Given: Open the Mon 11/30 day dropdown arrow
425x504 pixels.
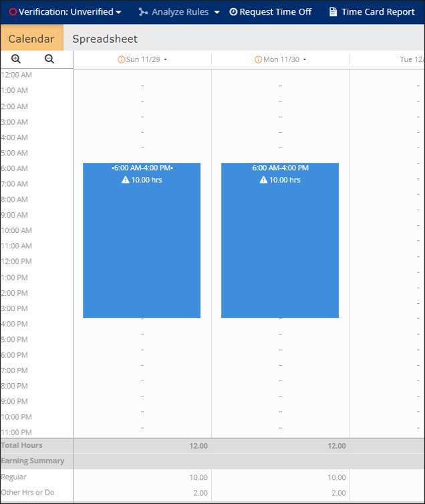Looking at the screenshot, I should [305, 59].
